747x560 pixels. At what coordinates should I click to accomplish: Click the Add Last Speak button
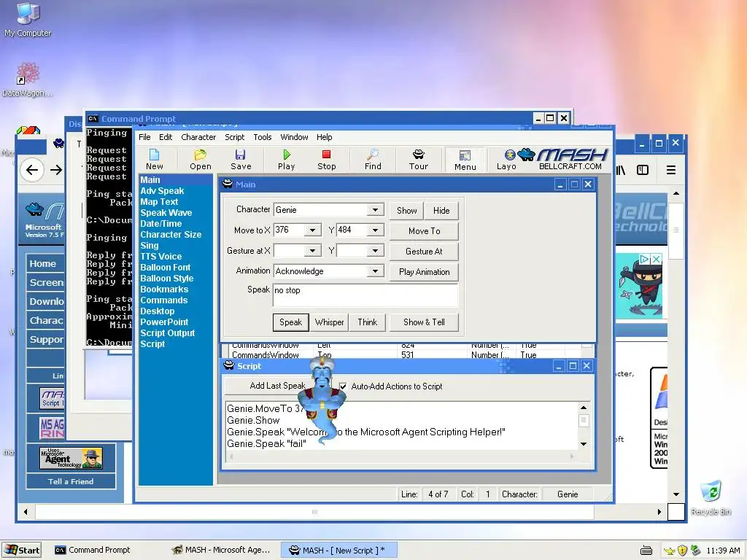coord(277,386)
